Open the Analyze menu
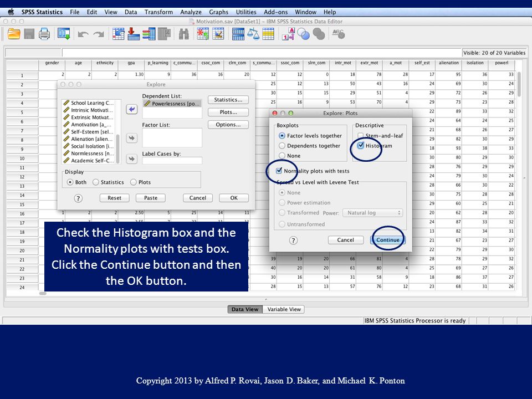Image resolution: width=532 pixels, height=399 pixels. click(191, 12)
